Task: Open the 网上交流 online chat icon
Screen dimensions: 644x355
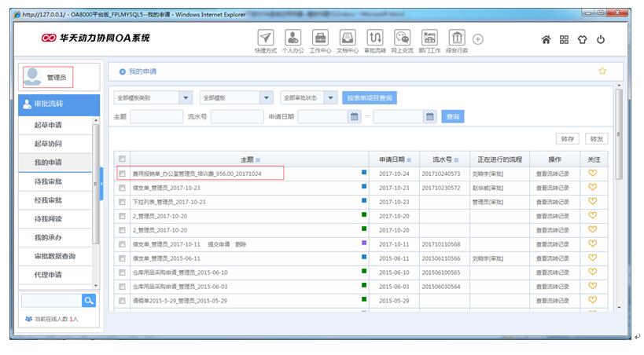Action: point(402,38)
